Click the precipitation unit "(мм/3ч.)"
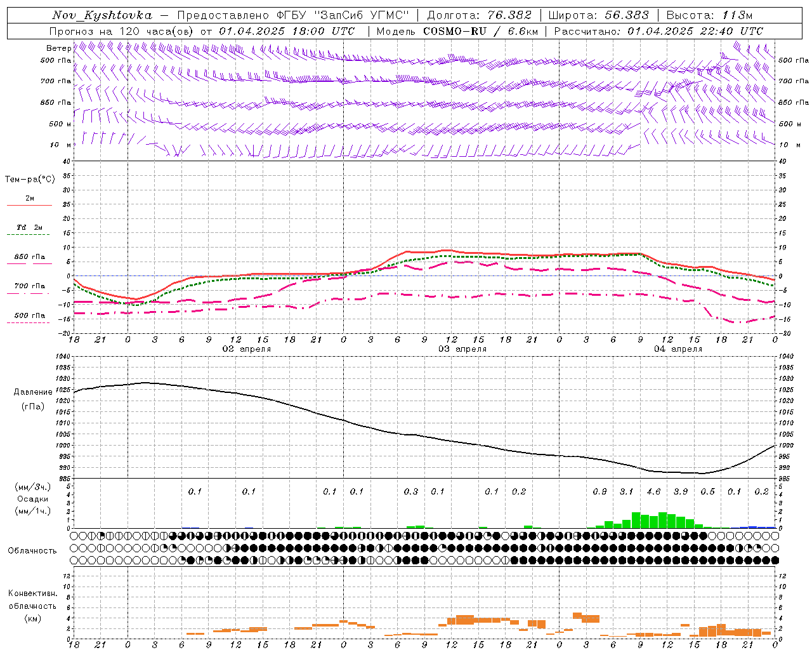 click(x=32, y=487)
